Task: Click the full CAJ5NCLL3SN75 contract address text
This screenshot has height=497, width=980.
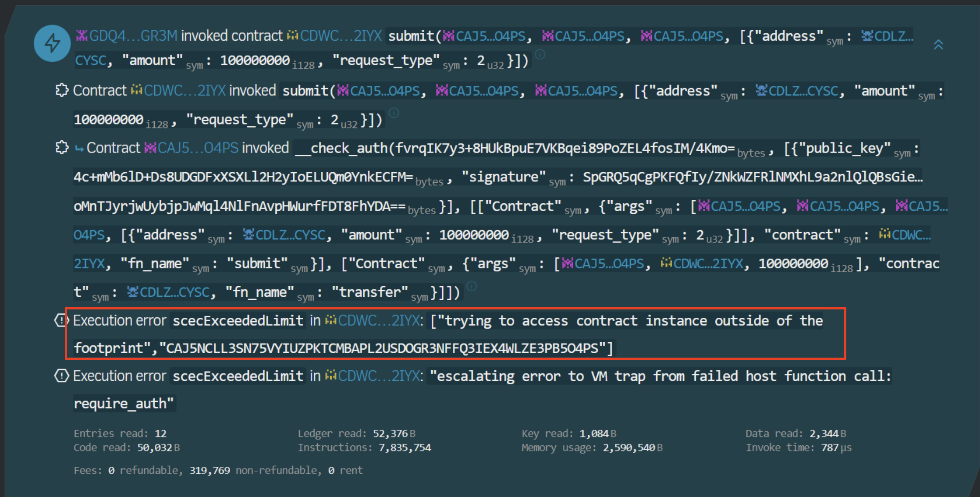Action: tap(382, 348)
